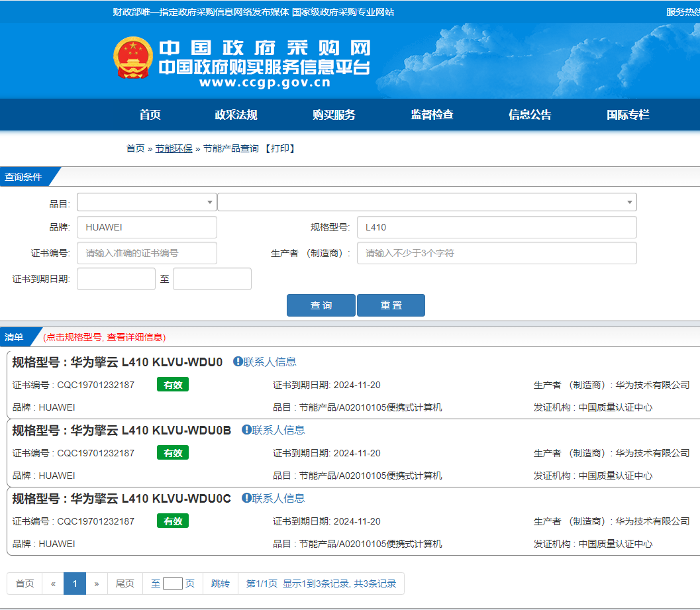Click 尾页 last page button
Image resolution: width=700 pixels, height=610 pixels.
click(125, 584)
